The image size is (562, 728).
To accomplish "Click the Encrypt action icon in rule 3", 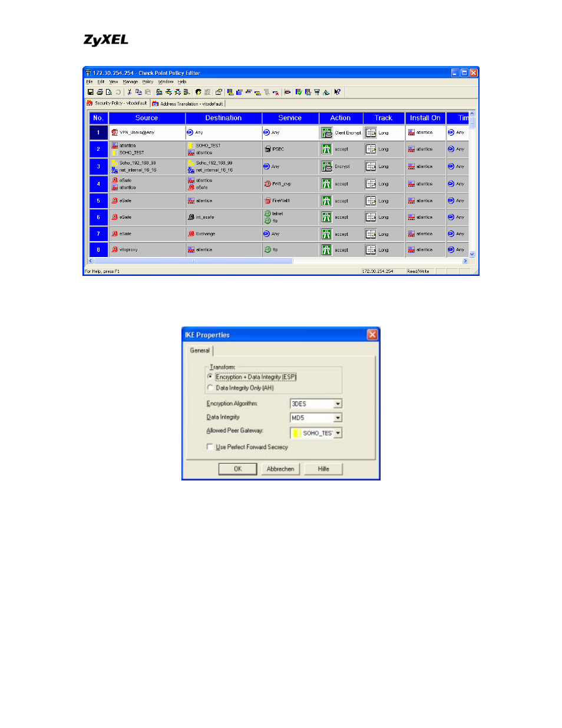I will pos(327,166).
